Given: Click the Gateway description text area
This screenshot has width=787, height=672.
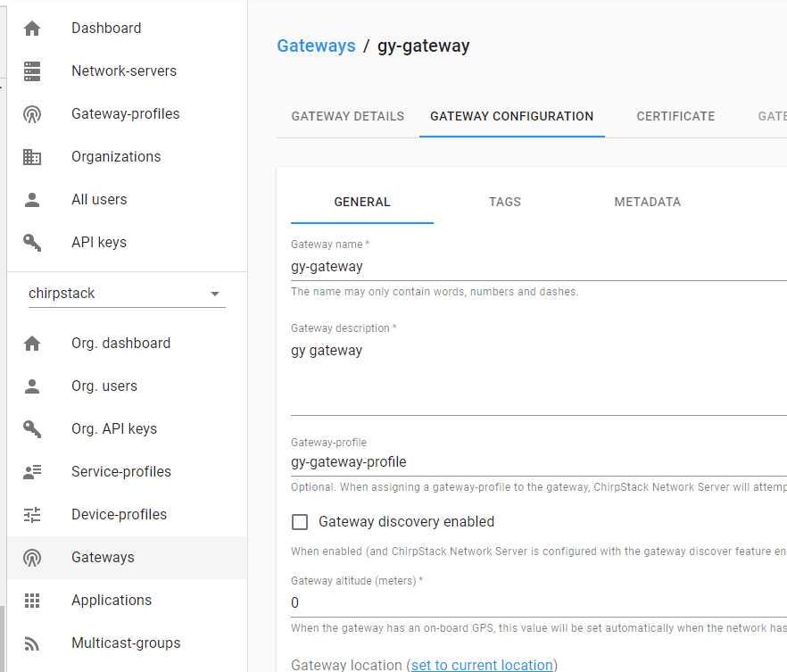Looking at the screenshot, I should click(539, 377).
